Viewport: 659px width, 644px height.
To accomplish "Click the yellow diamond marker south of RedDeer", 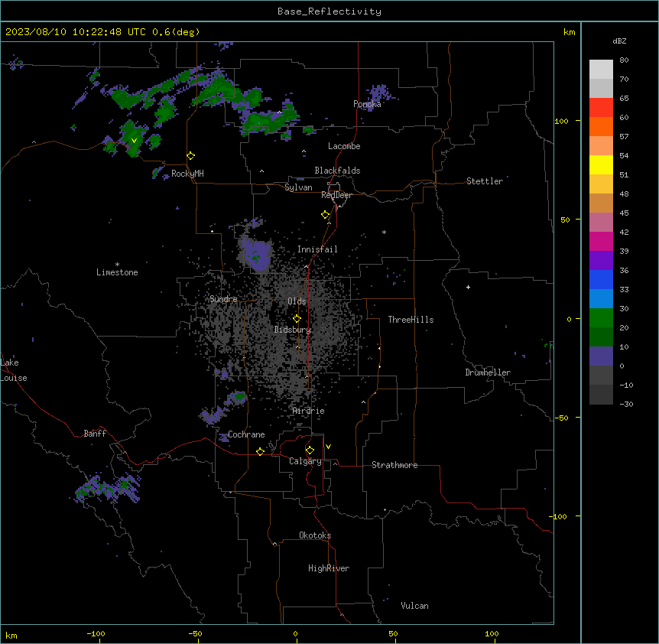I will tap(326, 215).
